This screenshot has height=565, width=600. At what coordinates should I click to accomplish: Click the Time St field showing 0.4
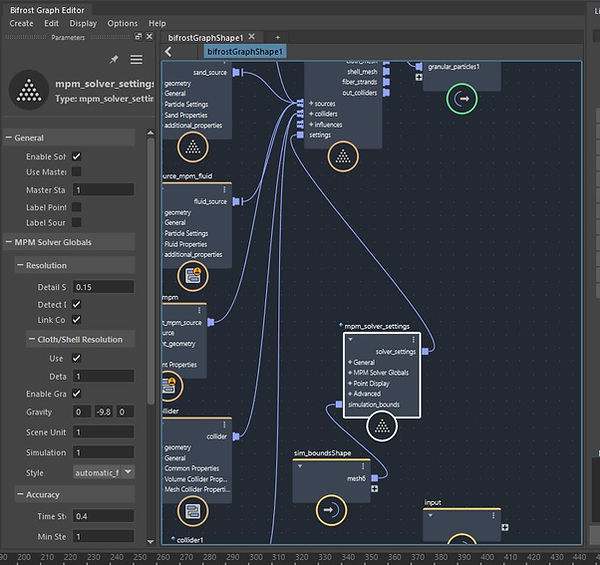[x=103, y=516]
